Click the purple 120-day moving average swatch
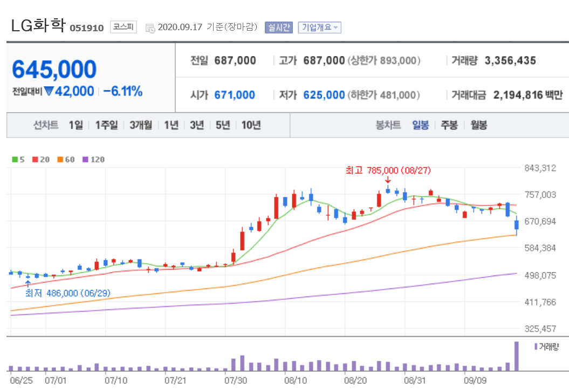 point(85,160)
